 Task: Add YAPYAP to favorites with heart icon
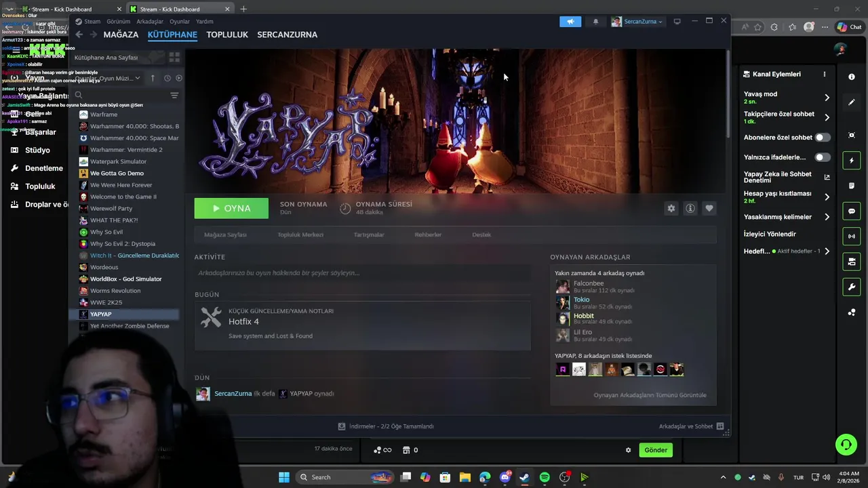(709, 209)
